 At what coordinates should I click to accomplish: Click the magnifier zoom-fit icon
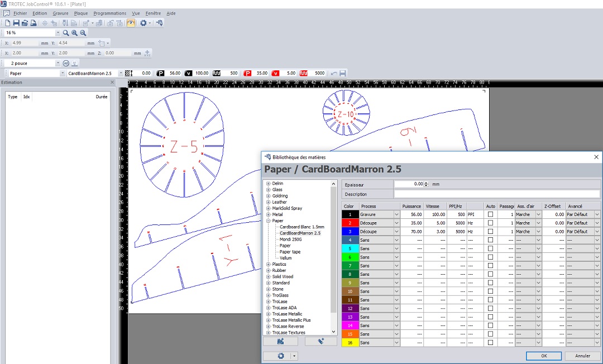point(66,33)
